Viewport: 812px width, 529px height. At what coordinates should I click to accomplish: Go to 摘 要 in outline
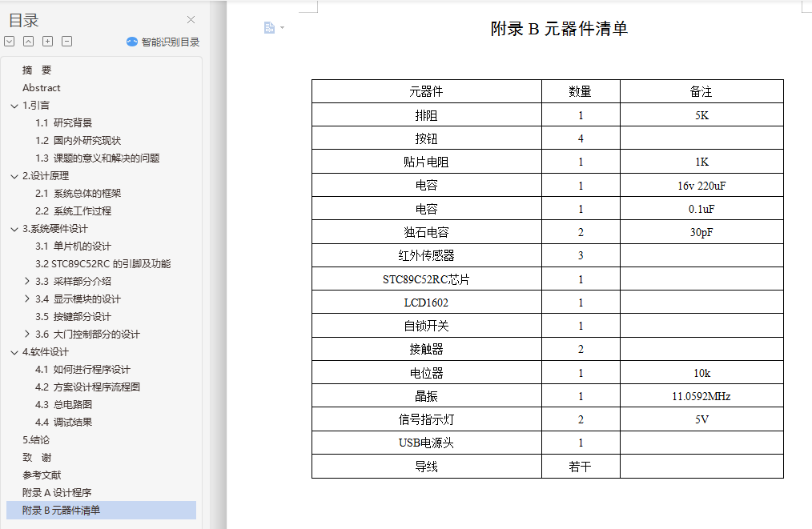37,70
